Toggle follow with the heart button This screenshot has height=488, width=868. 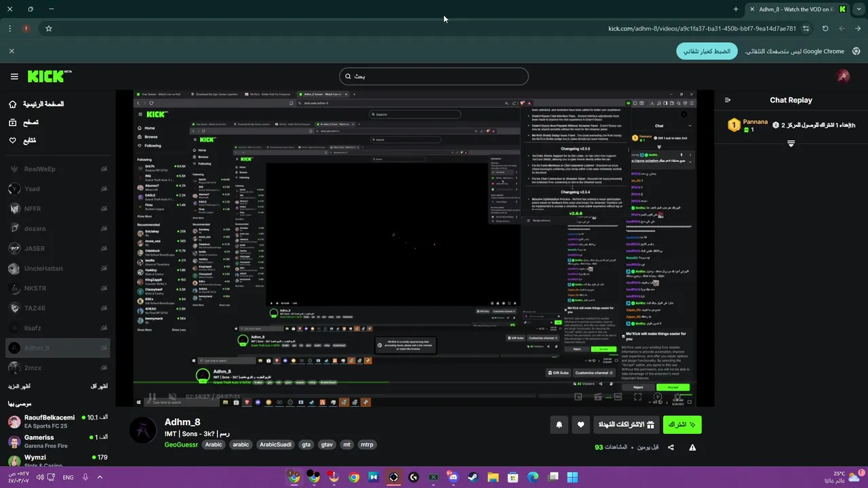[x=581, y=425]
